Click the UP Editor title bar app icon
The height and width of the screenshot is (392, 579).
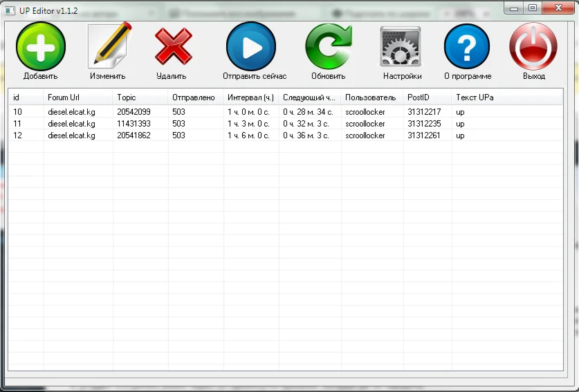pos(10,10)
